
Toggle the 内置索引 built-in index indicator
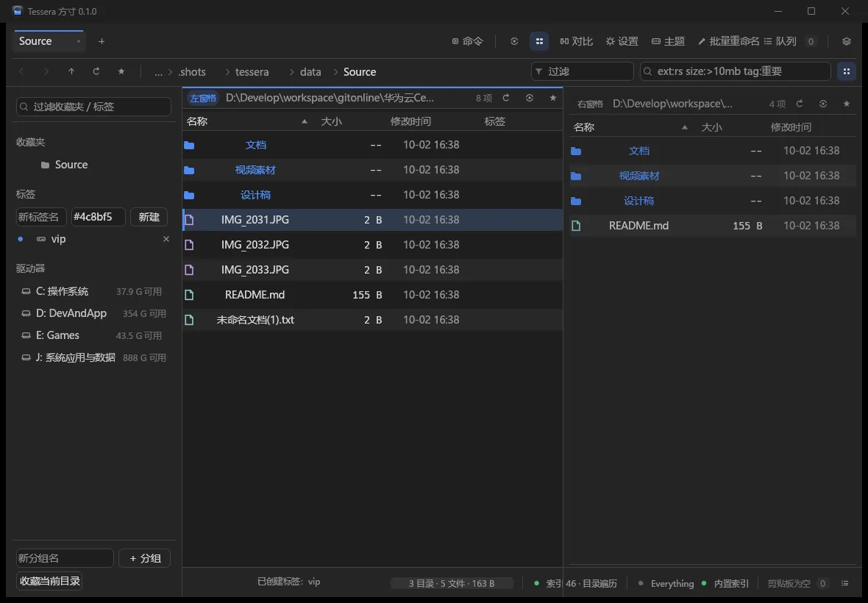[725, 584]
